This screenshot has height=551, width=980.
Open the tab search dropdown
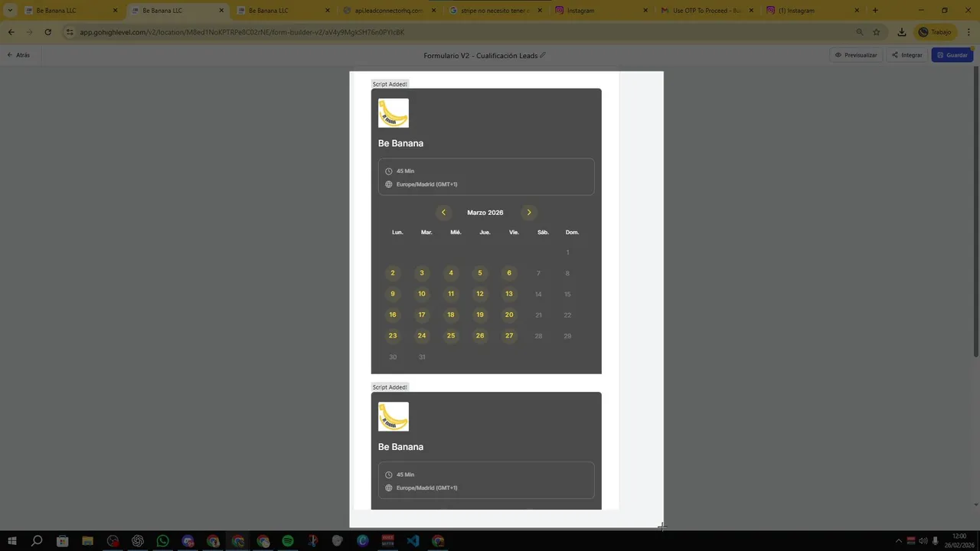(x=10, y=11)
